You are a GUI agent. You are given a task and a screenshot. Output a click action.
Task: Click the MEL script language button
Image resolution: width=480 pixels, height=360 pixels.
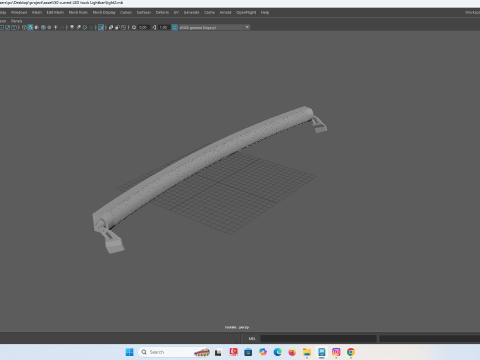(252, 338)
